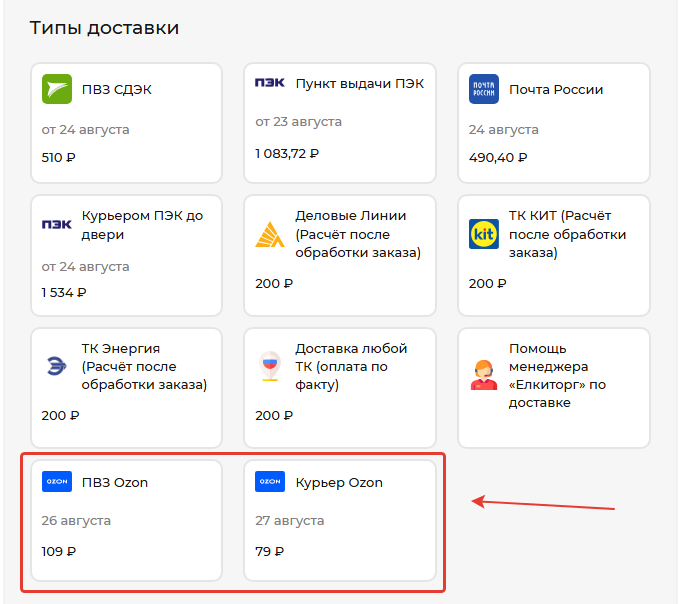The image size is (679, 604).
Task: Click the 490,40 ₽ price
Action: 498,157
